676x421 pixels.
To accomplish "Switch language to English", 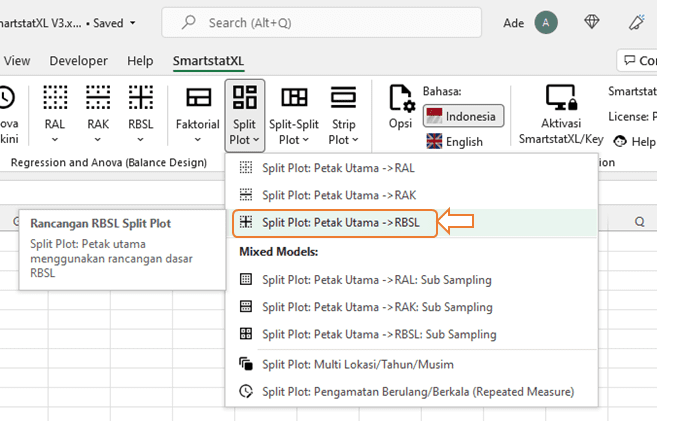I will click(x=454, y=141).
